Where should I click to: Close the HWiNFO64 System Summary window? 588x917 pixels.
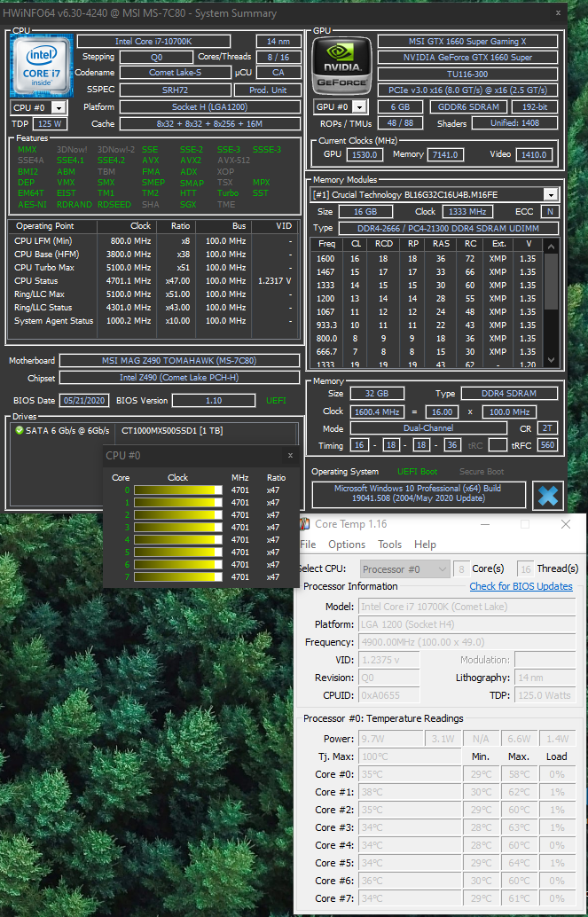click(558, 12)
